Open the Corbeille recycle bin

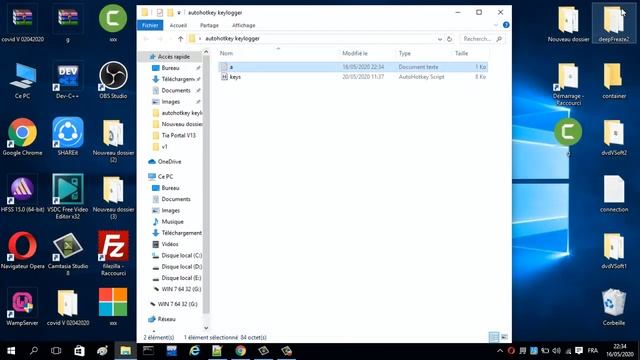tap(614, 307)
